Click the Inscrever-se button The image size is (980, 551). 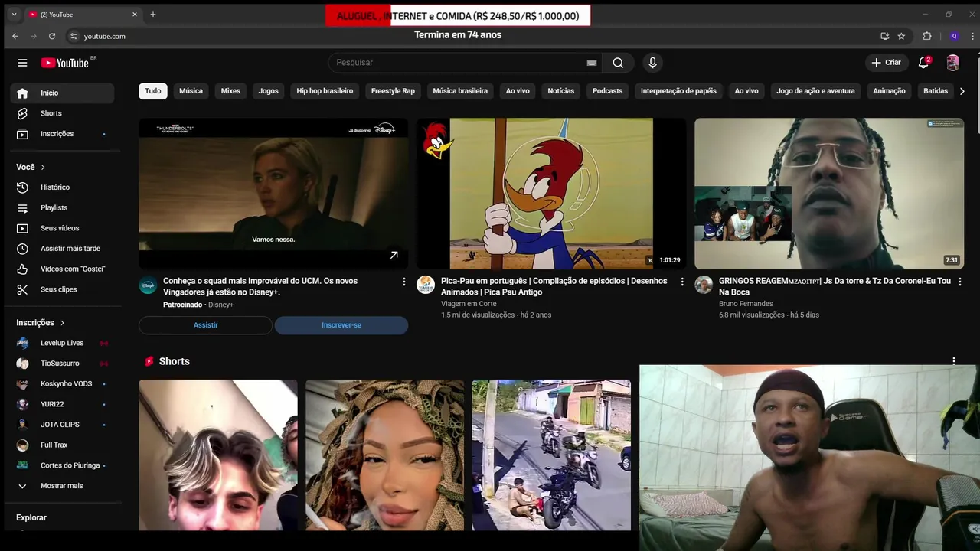click(341, 325)
